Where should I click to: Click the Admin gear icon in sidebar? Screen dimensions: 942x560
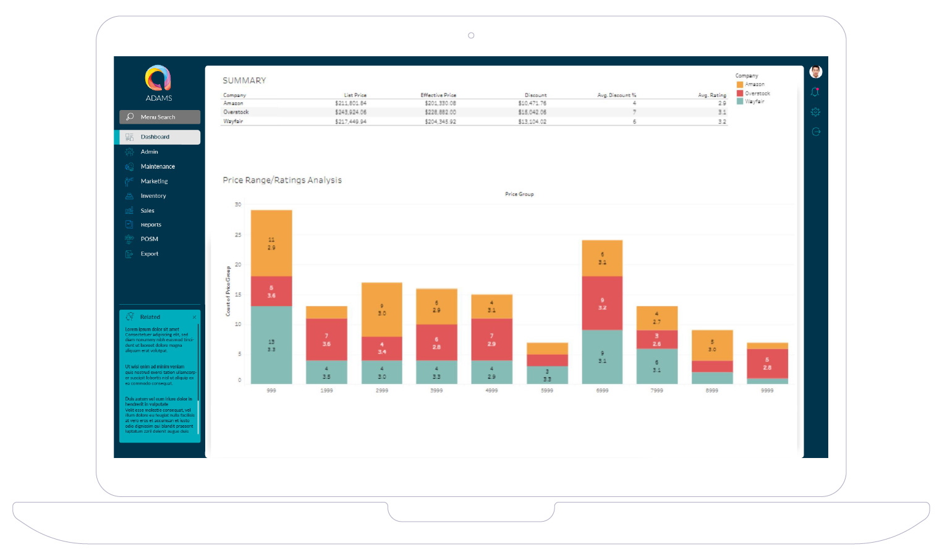point(129,152)
